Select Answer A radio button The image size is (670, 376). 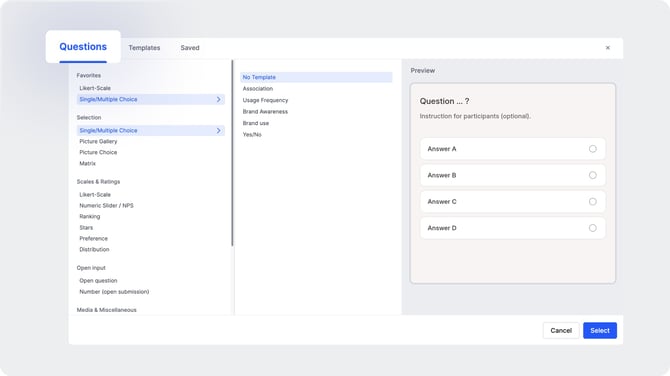tap(593, 149)
